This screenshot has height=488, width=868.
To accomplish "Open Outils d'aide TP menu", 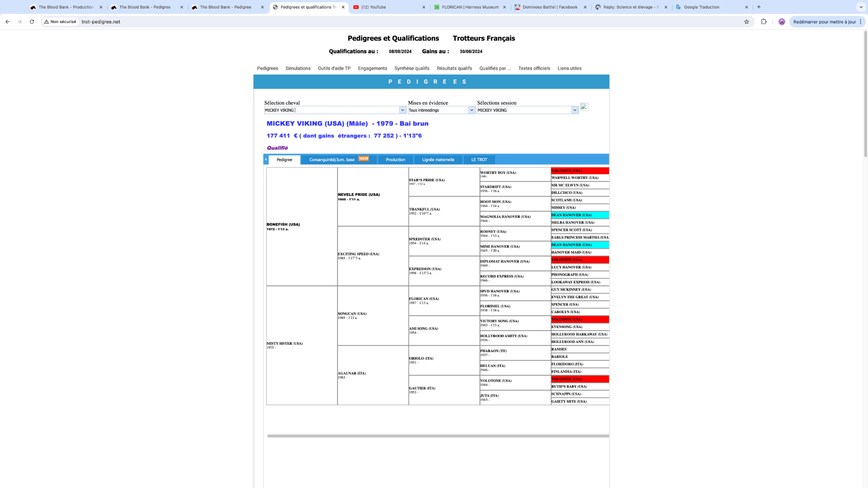I will pyautogui.click(x=334, y=68).
